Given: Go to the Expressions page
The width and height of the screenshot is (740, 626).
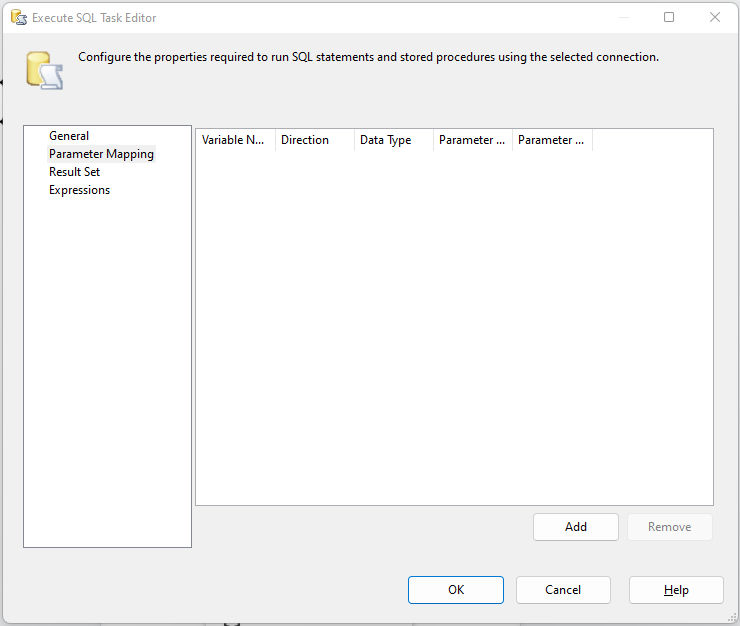Looking at the screenshot, I should 79,190.
